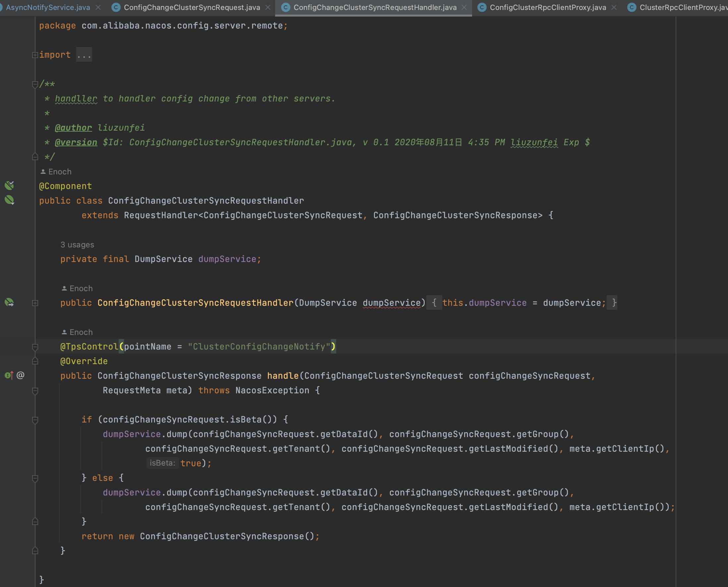Click the Spring gutter icon beside public class line
The width and height of the screenshot is (728, 587).
coord(9,200)
